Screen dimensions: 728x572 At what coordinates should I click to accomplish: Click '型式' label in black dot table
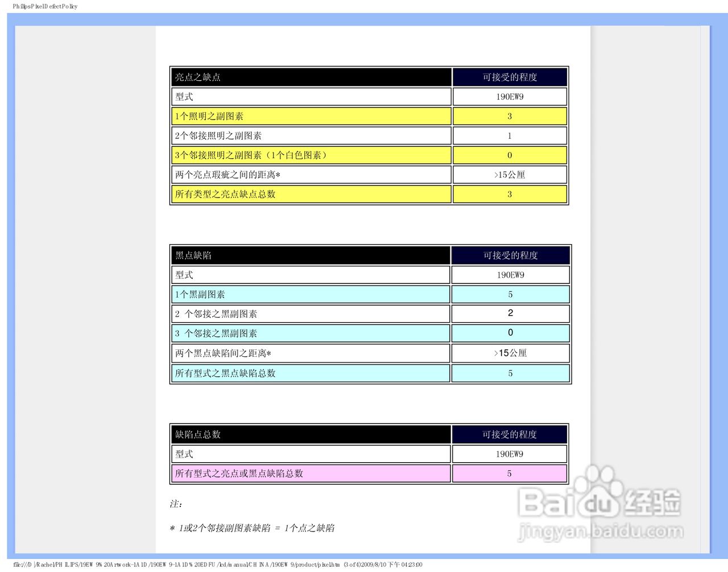tap(184, 275)
